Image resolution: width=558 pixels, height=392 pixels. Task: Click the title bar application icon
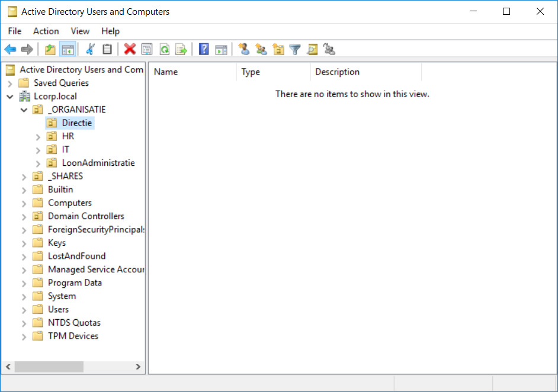[12, 12]
